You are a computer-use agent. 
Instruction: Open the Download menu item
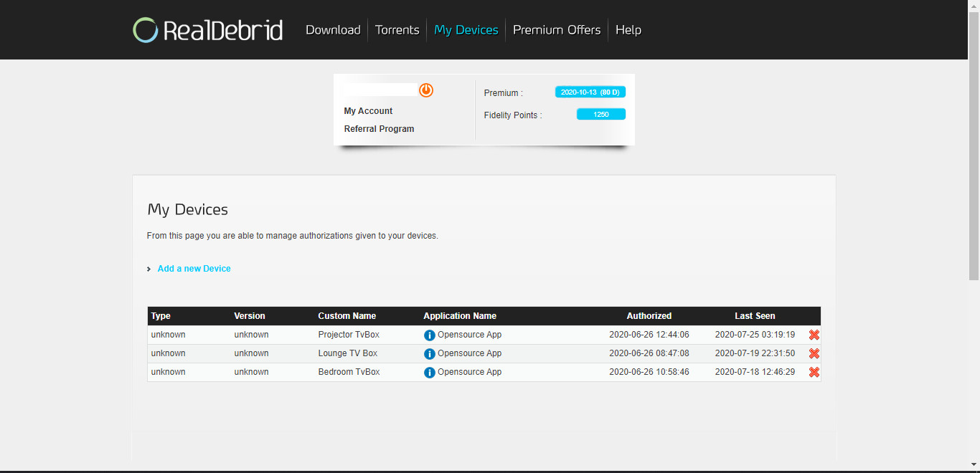(x=333, y=30)
